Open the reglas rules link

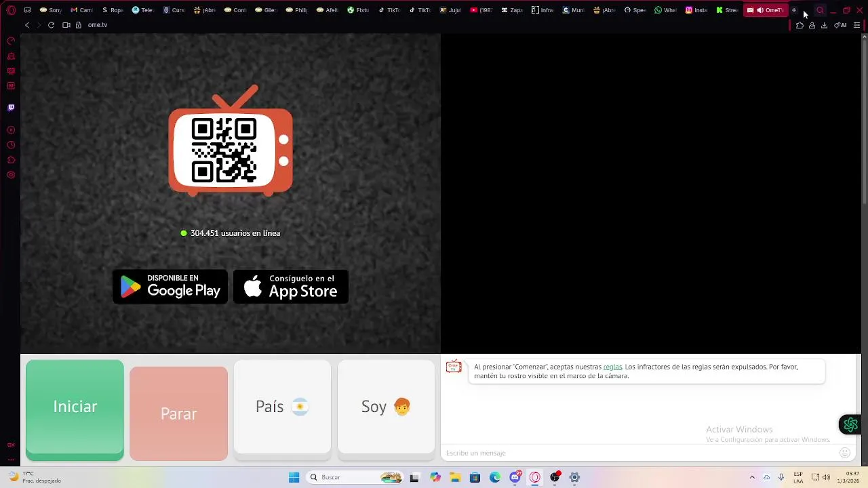[x=612, y=367]
